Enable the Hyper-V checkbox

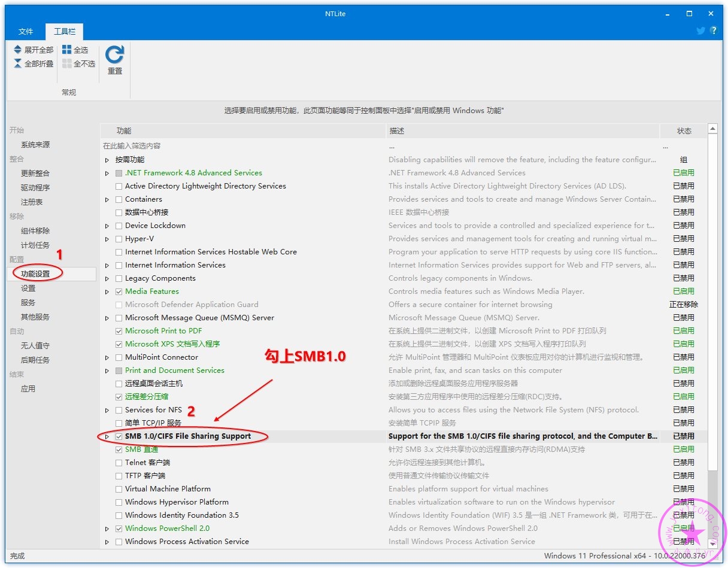tap(119, 239)
